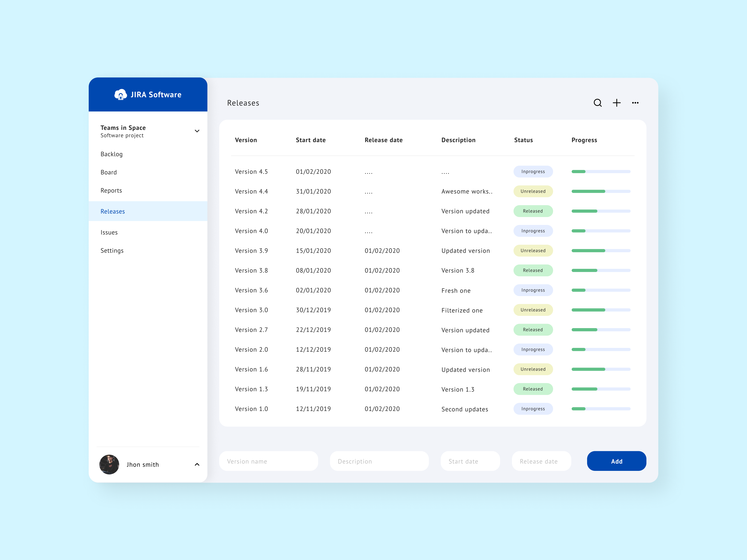
Task: Click the Version 4.5 row name
Action: tap(251, 172)
